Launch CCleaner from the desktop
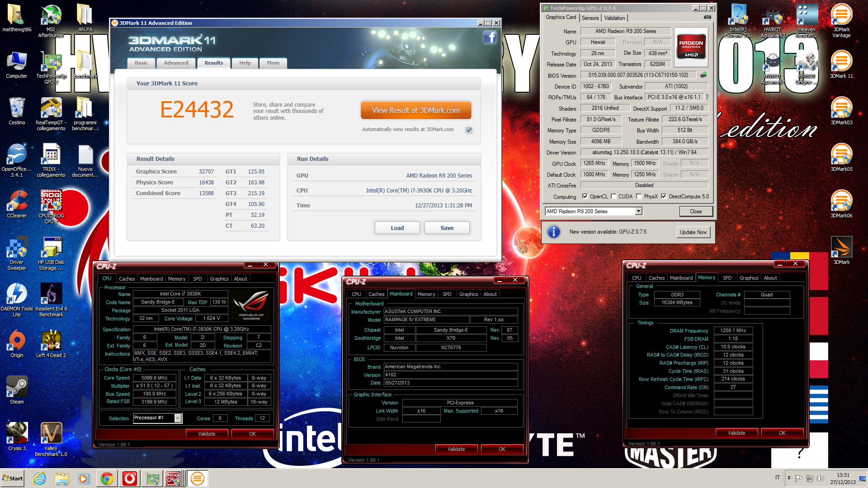The width and height of the screenshot is (868, 488). point(17,204)
